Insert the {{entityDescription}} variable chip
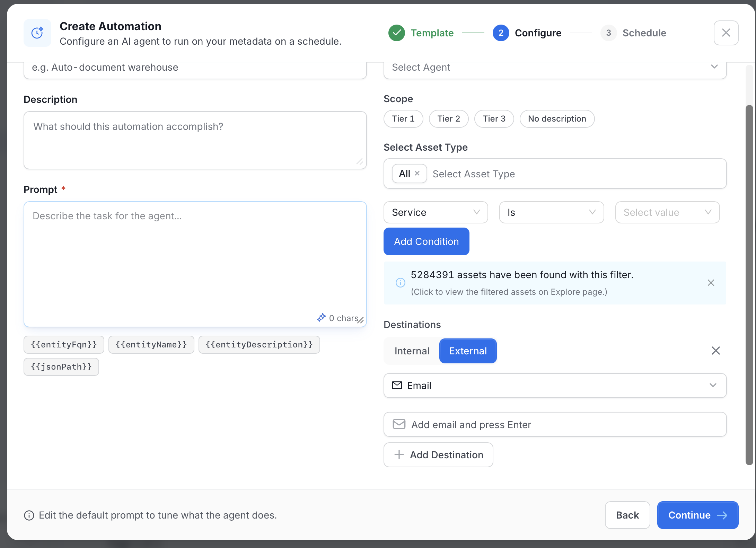The width and height of the screenshot is (756, 548). [259, 345]
